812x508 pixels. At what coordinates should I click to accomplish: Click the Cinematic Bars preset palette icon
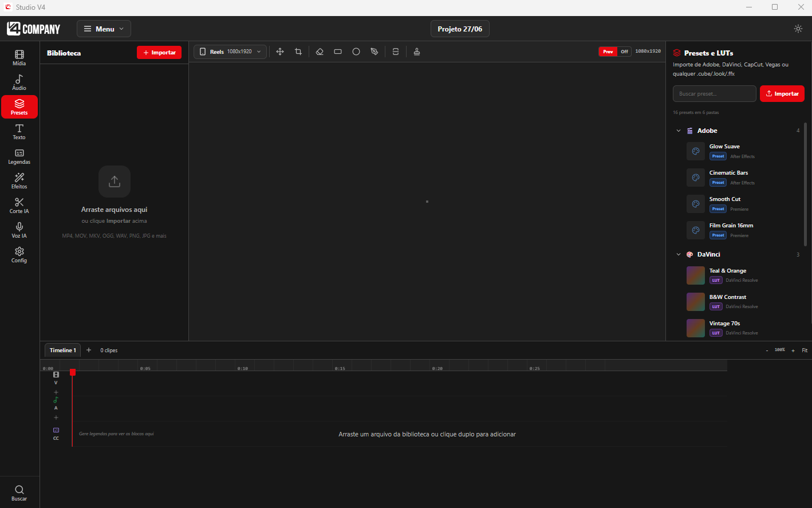[696, 178]
